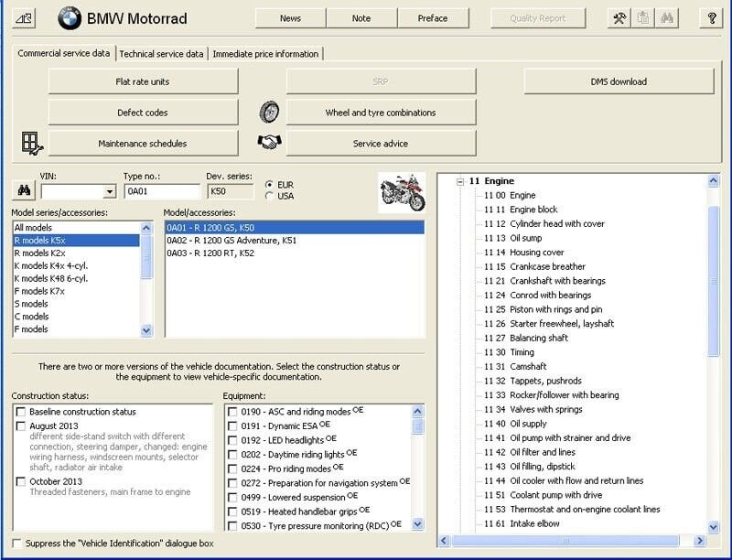Image resolution: width=732 pixels, height=560 pixels.
Task: Check the October 2013 construction status
Action: pos(19,479)
